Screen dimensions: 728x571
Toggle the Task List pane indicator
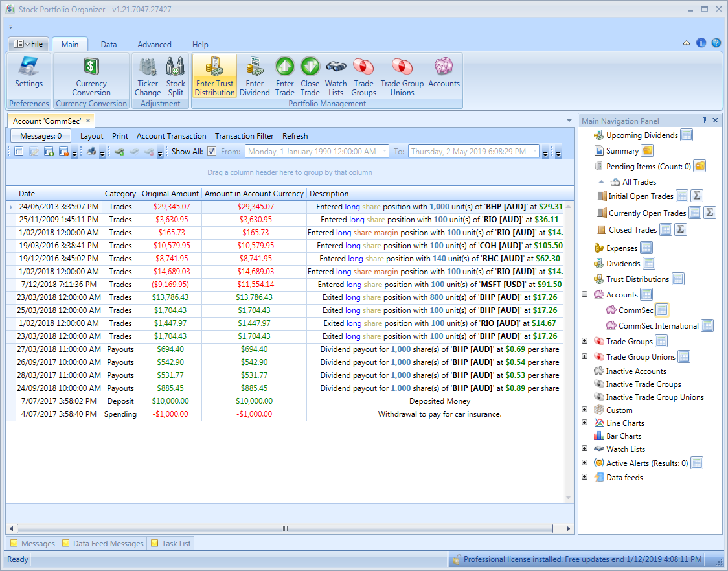(x=155, y=542)
